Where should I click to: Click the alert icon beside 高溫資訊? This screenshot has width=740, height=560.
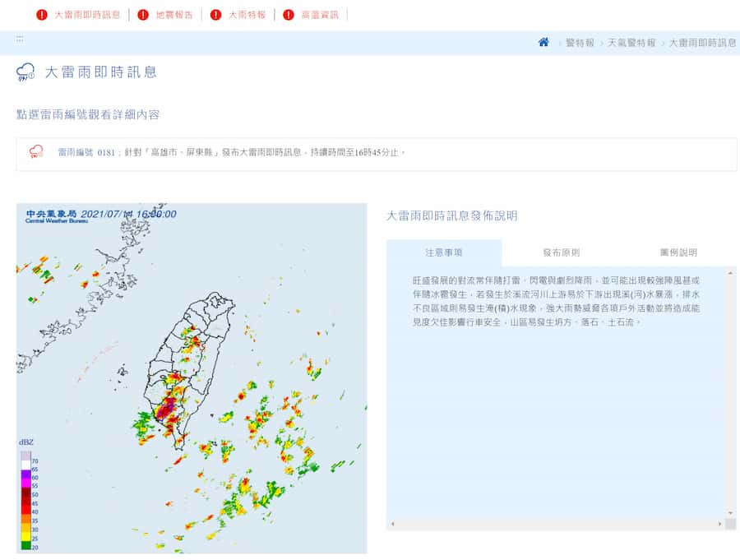pos(288,15)
